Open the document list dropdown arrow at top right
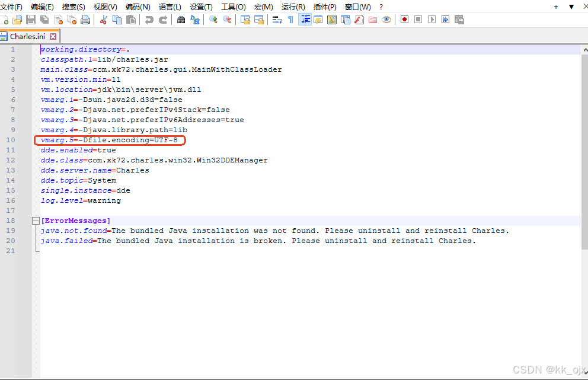Screen dimensions: 588x380 tap(571, 7)
